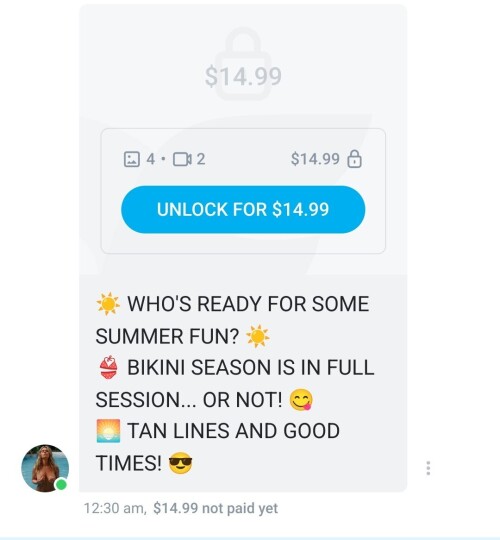The height and width of the screenshot is (540, 500).
Task: Click the large $14.99 price overlay
Action: [x=243, y=76]
